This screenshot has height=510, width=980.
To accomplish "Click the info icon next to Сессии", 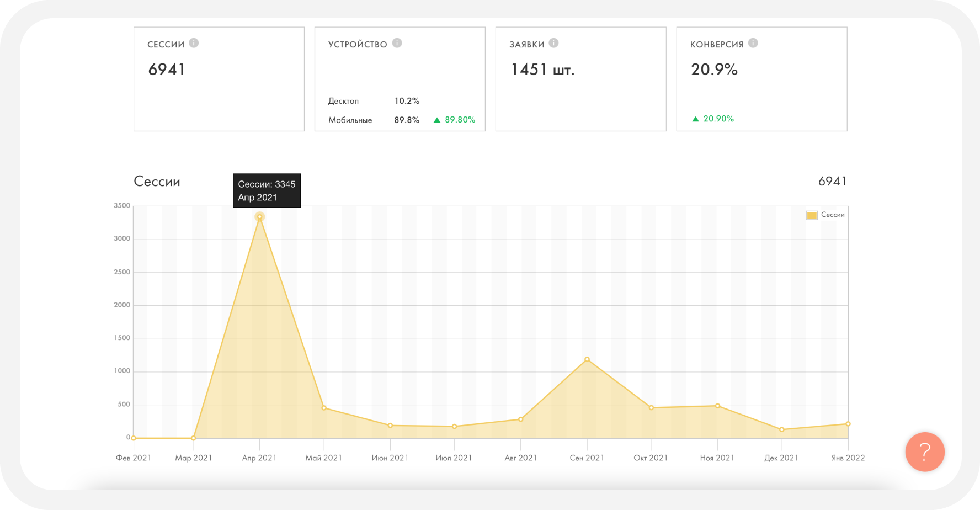I will pyautogui.click(x=194, y=43).
